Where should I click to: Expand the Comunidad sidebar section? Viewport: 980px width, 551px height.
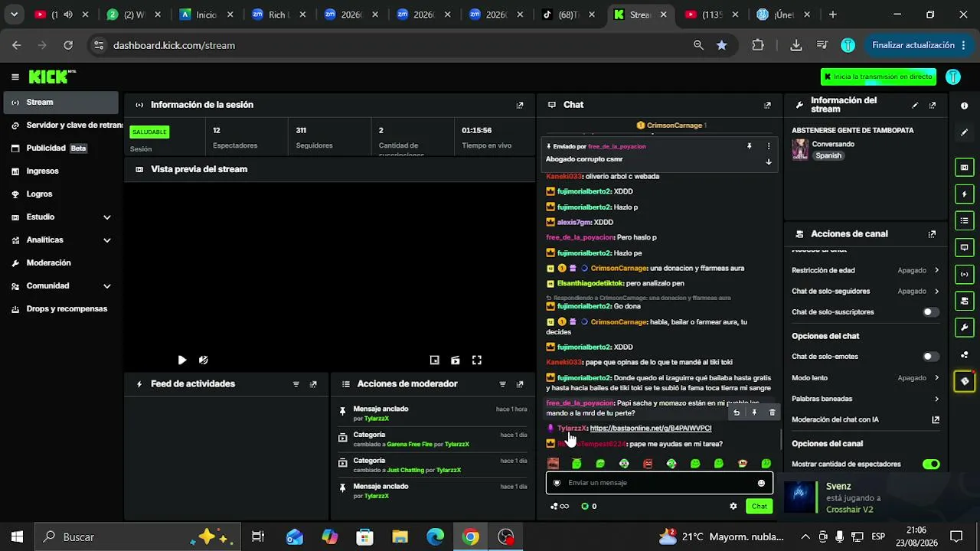tap(106, 286)
